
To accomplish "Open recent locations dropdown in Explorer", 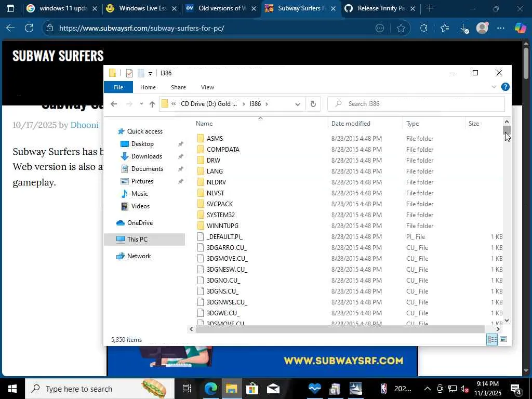I will tap(141, 104).
